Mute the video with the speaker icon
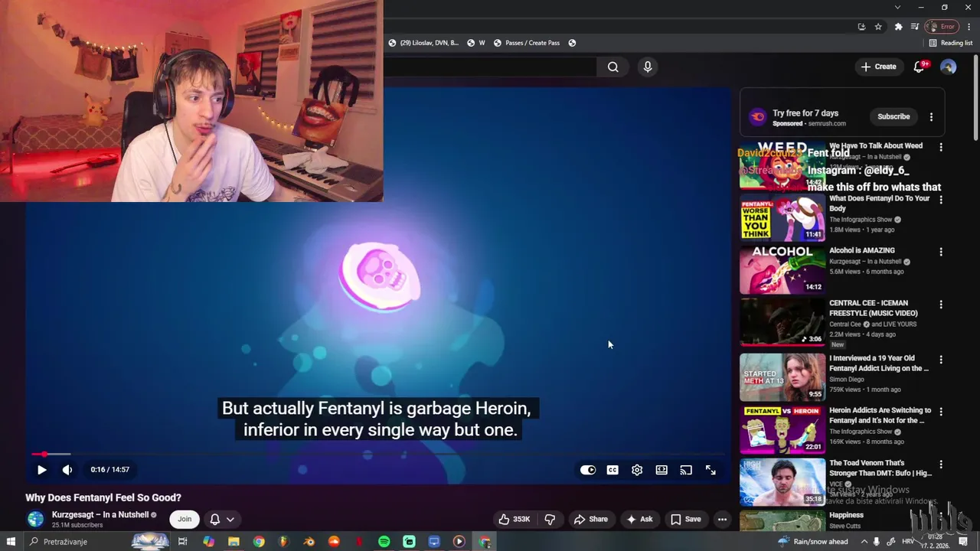 67,470
